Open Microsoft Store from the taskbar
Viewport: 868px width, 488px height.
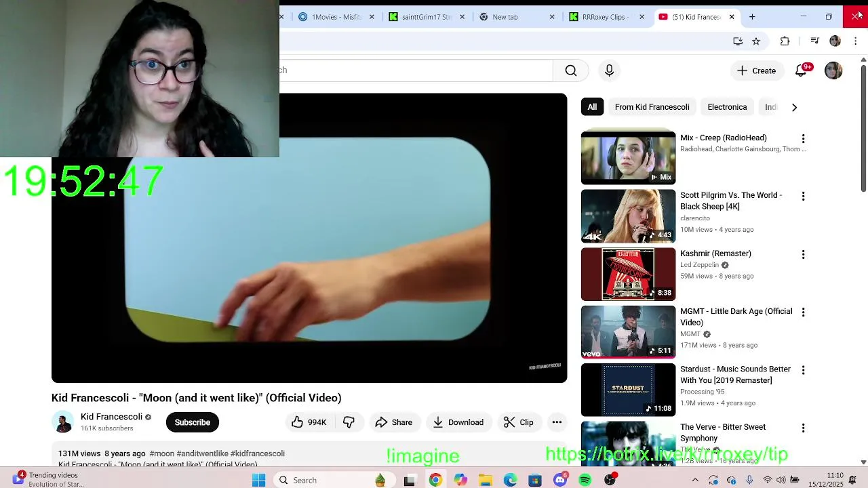tap(535, 480)
